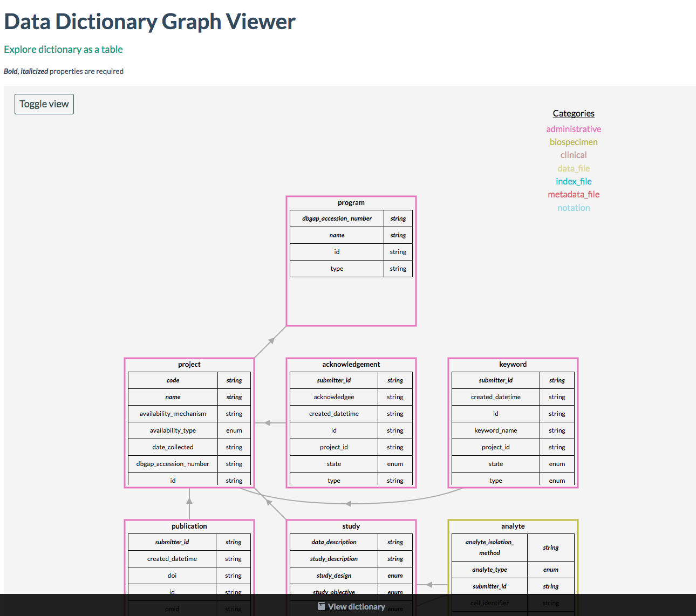This screenshot has height=616, width=696.
Task: Click analyte_type in analyte node
Action: [489, 570]
